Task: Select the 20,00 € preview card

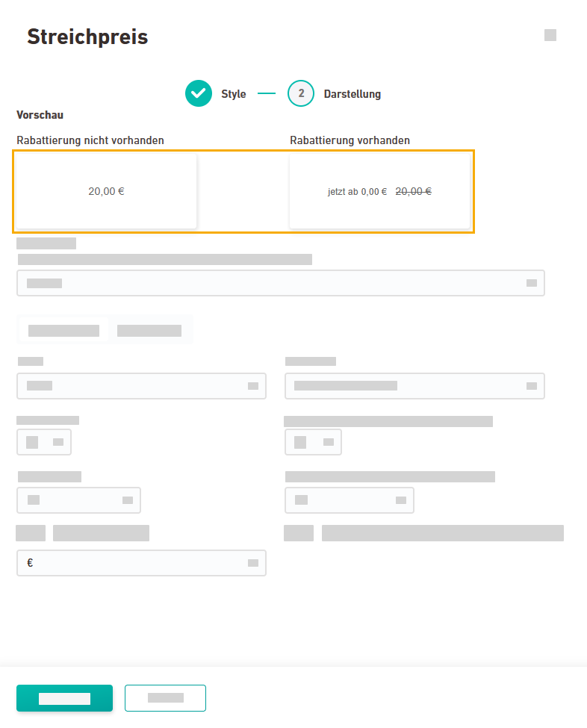Action: (106, 191)
